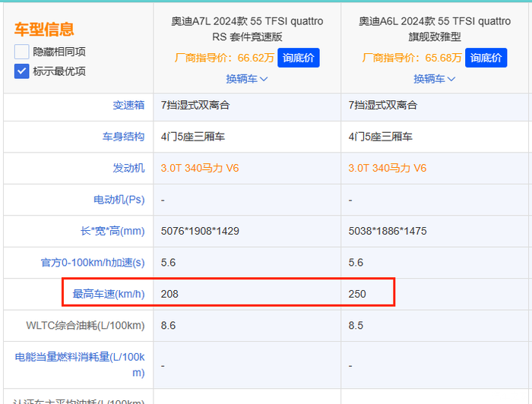Check the 隐藏相同项 checkbox
Image resolution: width=532 pixels, height=404 pixels.
pyautogui.click(x=21, y=52)
